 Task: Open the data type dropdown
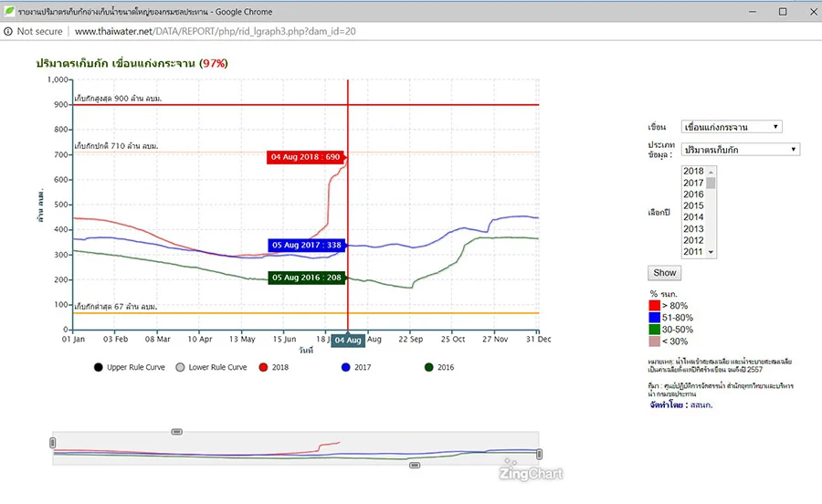pyautogui.click(x=740, y=150)
